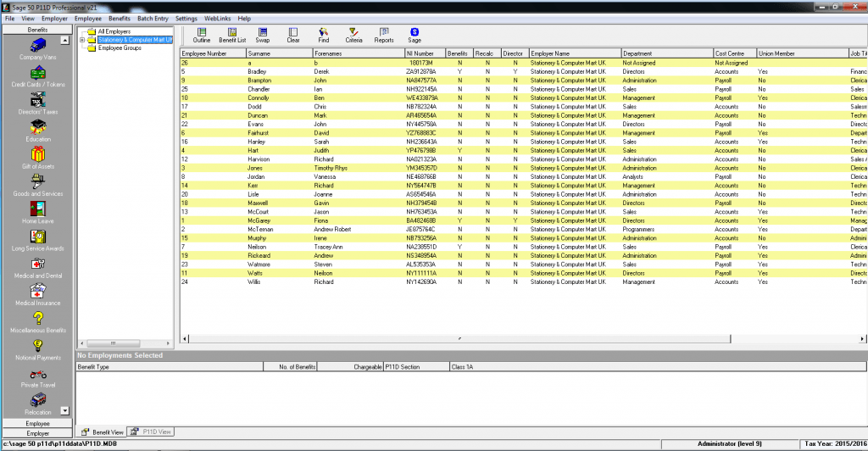Open the Settings menu
Viewport: 868px width, 451px height.
pos(186,19)
